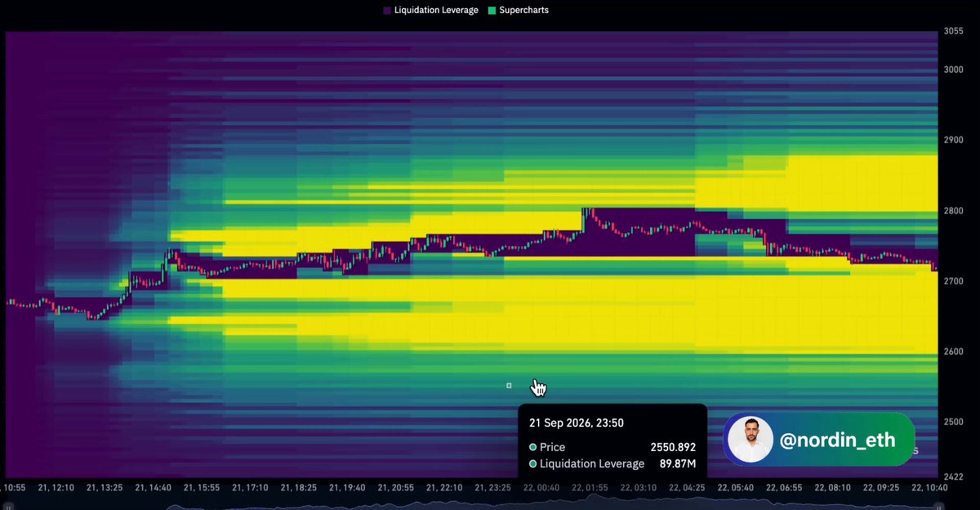Screen dimensions: 980x510
Task: Click the "21, 19:40" time axis label
Action: (x=347, y=487)
